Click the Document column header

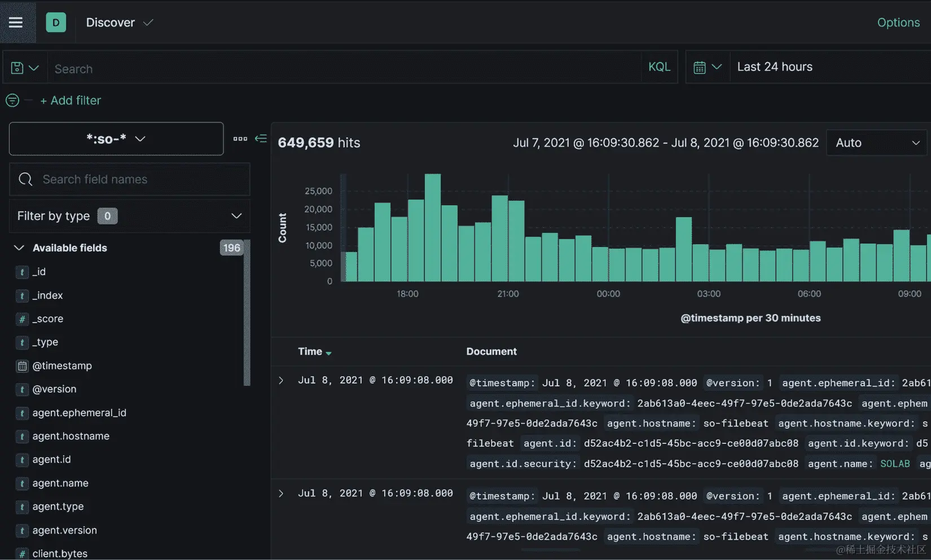tap(491, 351)
